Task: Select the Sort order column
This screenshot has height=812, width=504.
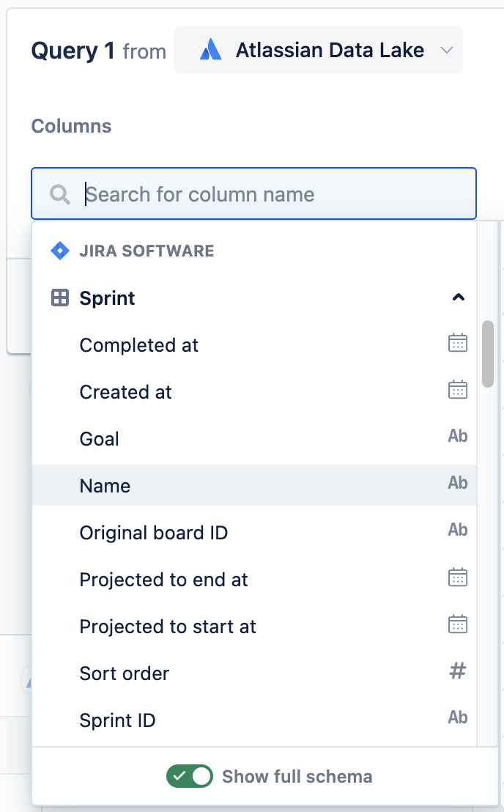Action: [x=254, y=673]
